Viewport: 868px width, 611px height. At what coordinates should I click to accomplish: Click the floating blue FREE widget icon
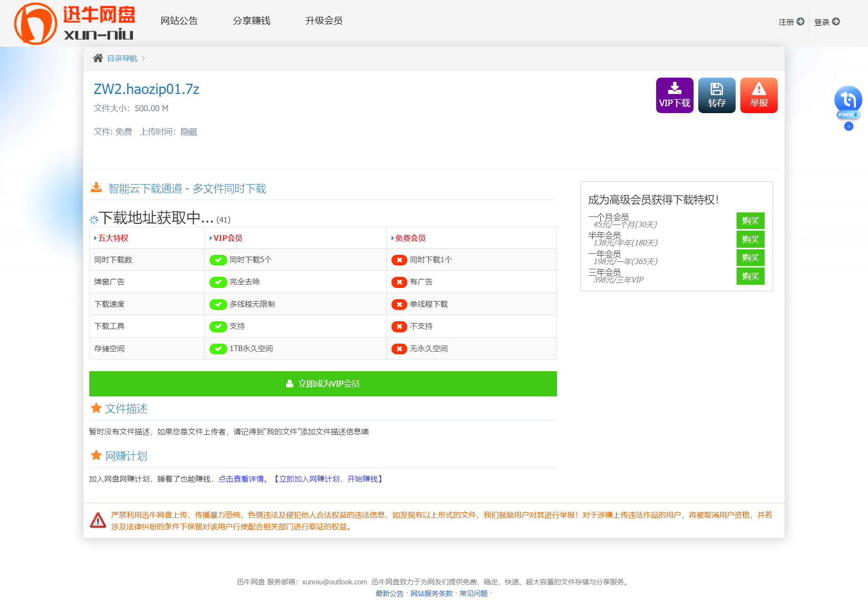click(848, 102)
